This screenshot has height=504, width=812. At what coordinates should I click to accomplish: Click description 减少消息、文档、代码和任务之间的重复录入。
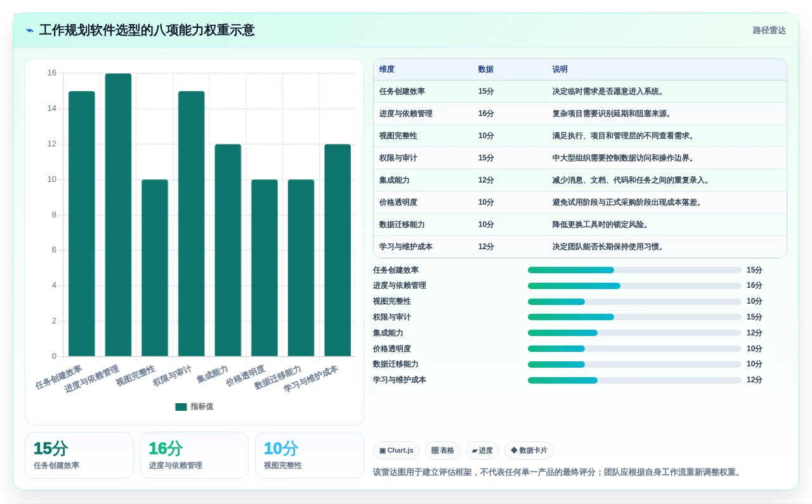pos(631,181)
